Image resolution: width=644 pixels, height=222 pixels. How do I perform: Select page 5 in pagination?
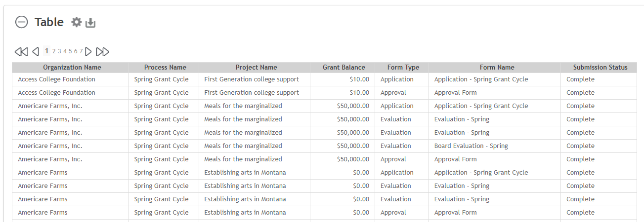click(x=70, y=51)
